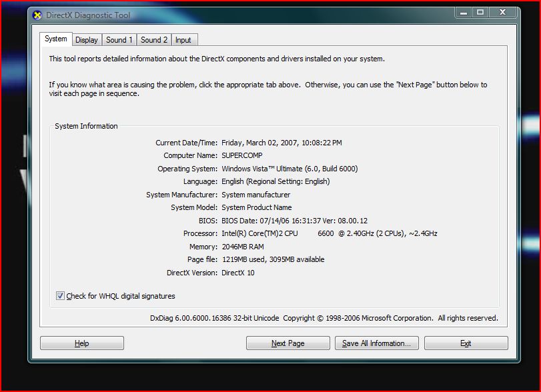Switch to the System tab
The height and width of the screenshot is (392, 541).
(56, 39)
